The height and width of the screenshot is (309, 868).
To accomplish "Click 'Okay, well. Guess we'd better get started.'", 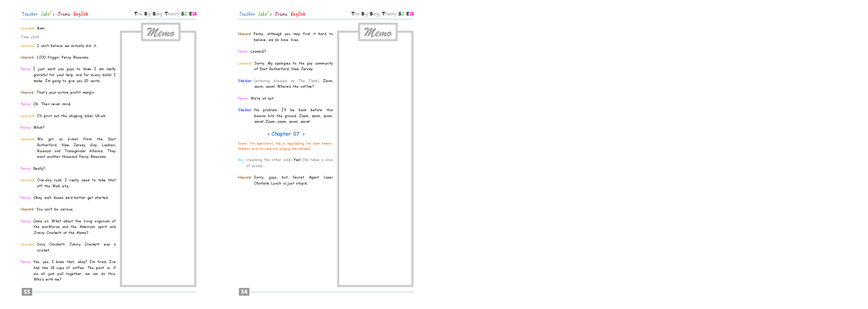I will 71,198.
